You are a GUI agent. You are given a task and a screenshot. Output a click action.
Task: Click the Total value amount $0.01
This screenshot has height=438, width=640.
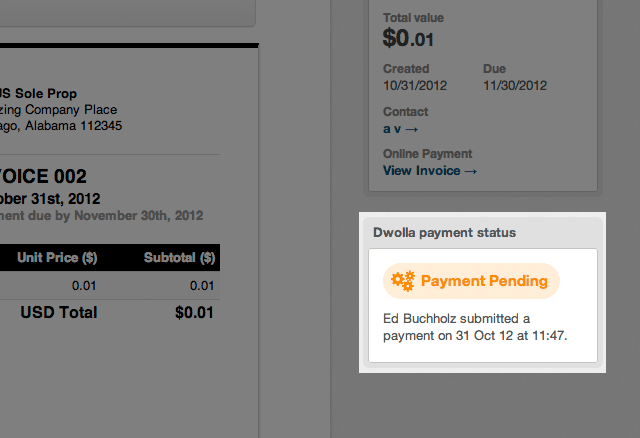click(x=408, y=39)
